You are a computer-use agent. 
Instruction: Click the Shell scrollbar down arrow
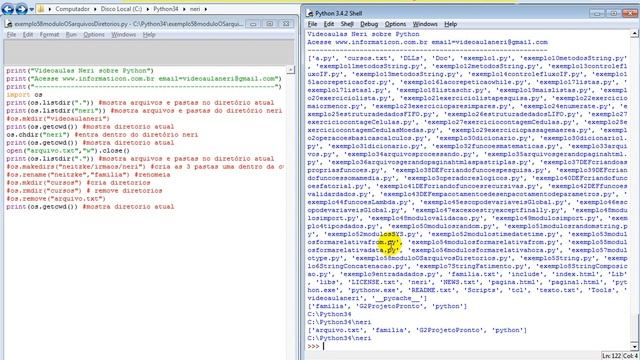pos(635,347)
